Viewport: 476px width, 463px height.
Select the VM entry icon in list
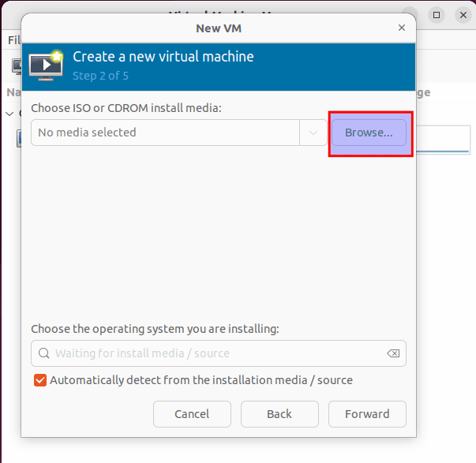pos(19,139)
